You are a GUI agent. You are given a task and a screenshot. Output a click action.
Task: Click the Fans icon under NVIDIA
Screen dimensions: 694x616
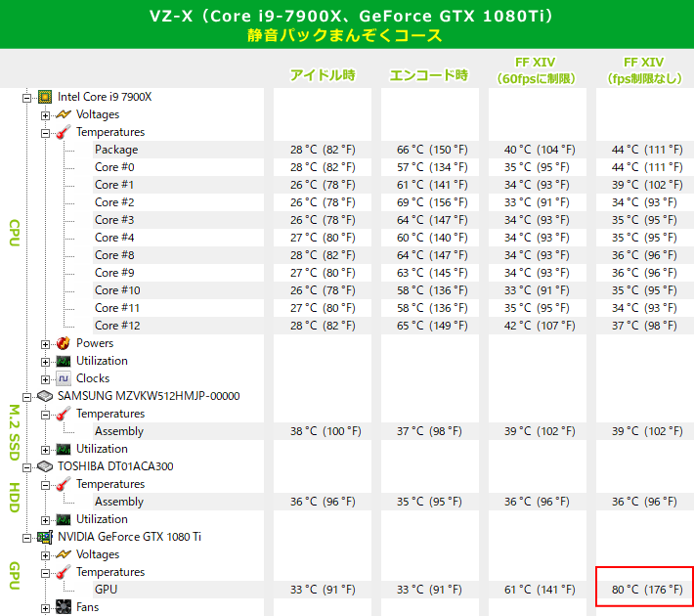64,607
